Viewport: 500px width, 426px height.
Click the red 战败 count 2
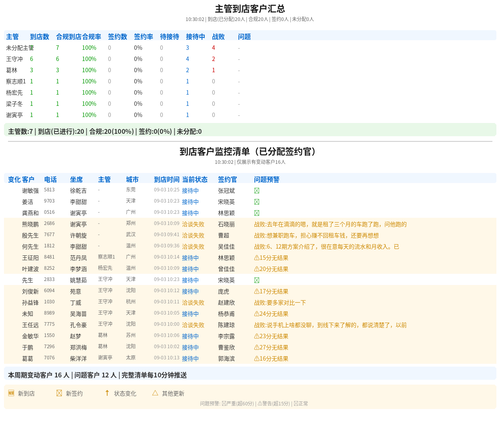[x=214, y=59]
